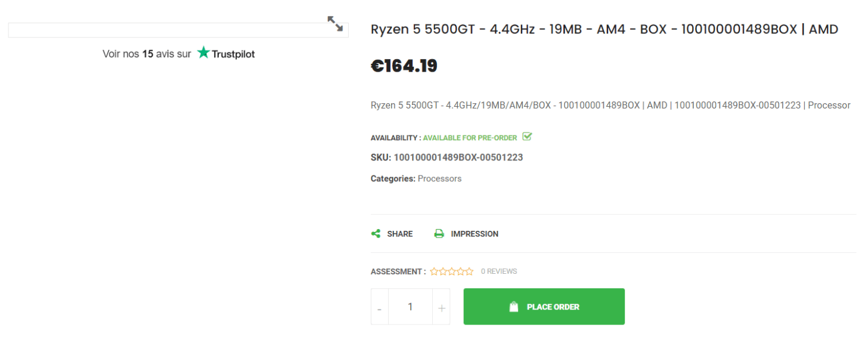The image size is (868, 337).
Task: Click the Ryzen 5 5500GT product title
Action: pyautogui.click(x=604, y=29)
